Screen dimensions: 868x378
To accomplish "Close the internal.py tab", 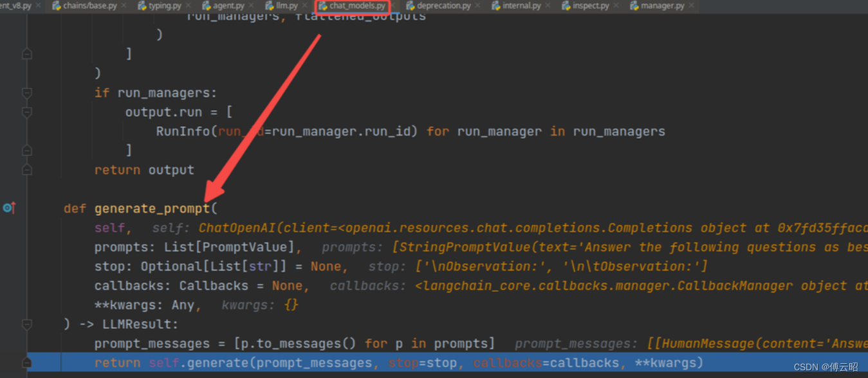I will (x=548, y=6).
